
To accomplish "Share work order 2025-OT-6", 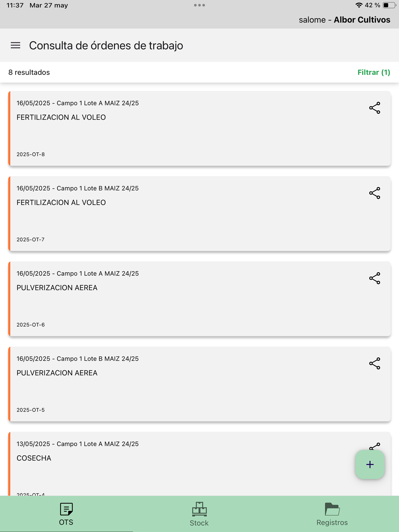I will click(x=375, y=278).
